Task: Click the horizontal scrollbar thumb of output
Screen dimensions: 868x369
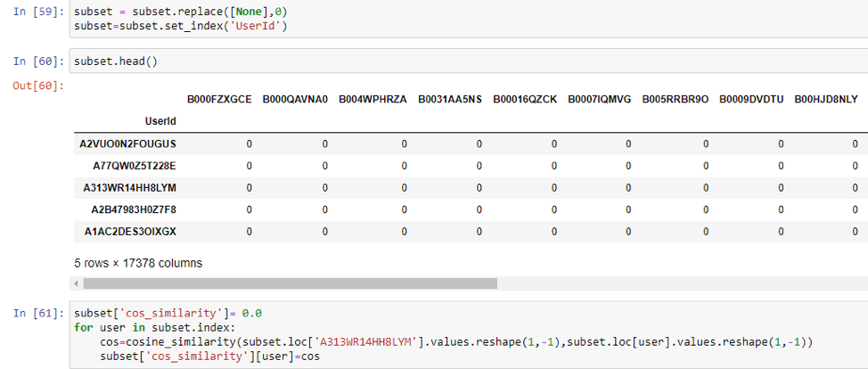Action: coord(290,283)
